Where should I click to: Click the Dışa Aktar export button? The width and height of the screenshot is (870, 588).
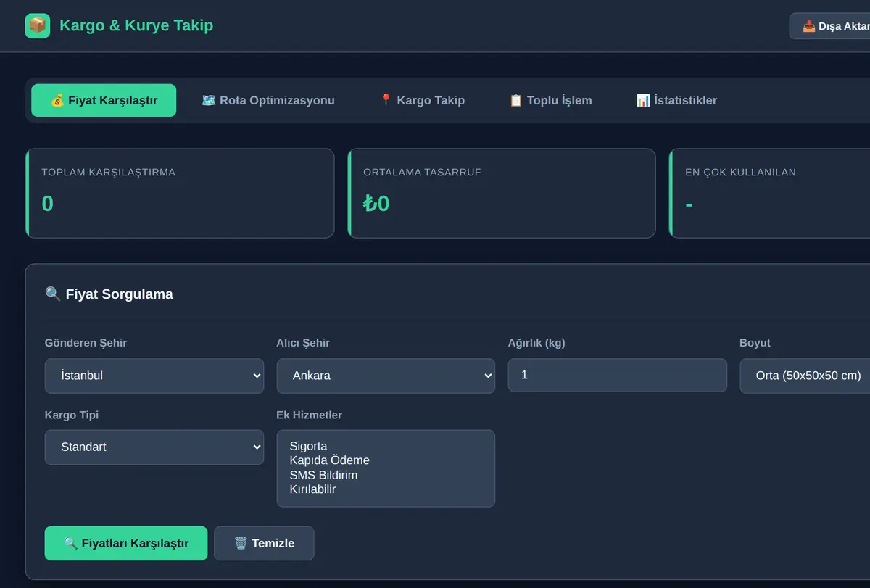click(831, 26)
